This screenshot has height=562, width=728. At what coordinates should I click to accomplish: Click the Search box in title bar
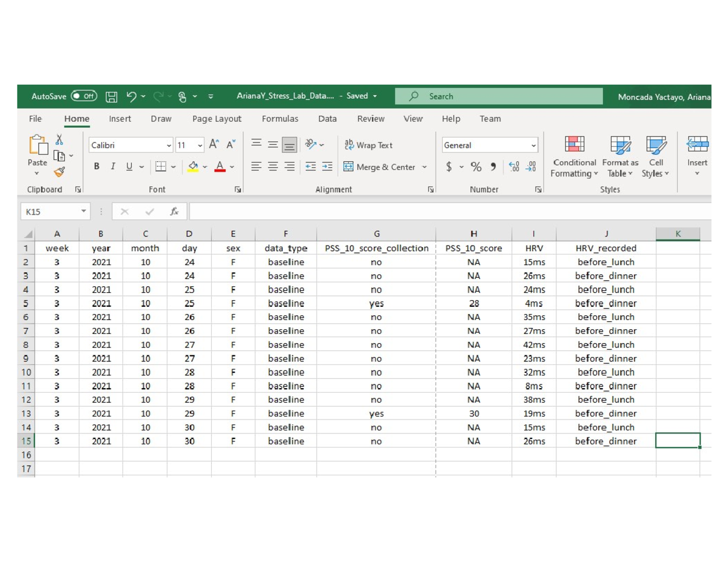pyautogui.click(x=499, y=96)
